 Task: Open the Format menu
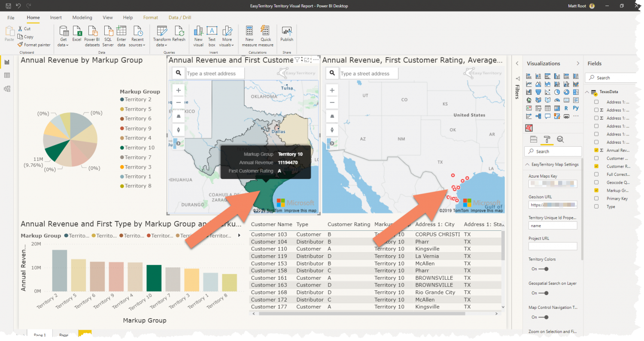click(150, 18)
